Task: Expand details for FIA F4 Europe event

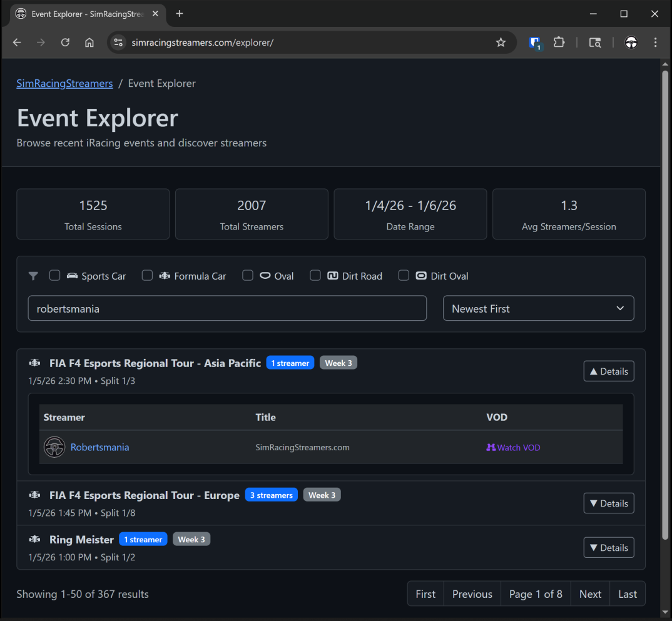Action: coord(608,503)
